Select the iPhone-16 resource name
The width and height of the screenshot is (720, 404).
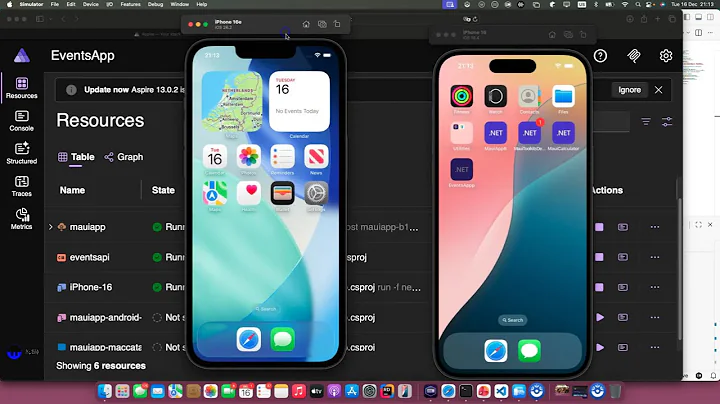90,287
